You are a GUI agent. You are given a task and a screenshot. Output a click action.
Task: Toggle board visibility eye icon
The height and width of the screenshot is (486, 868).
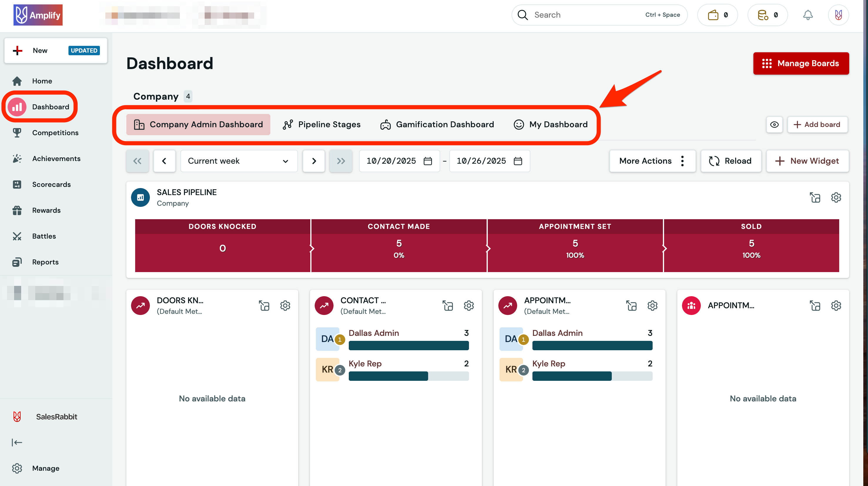[x=774, y=124]
